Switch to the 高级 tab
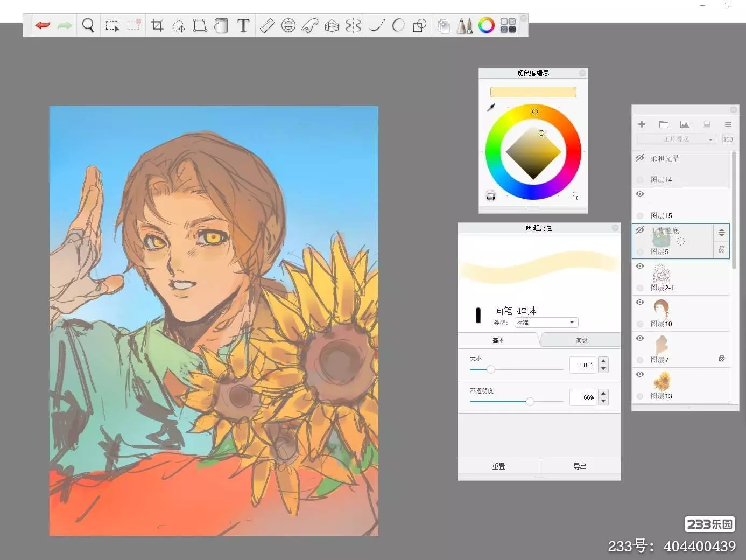The image size is (746, 560). tap(581, 340)
